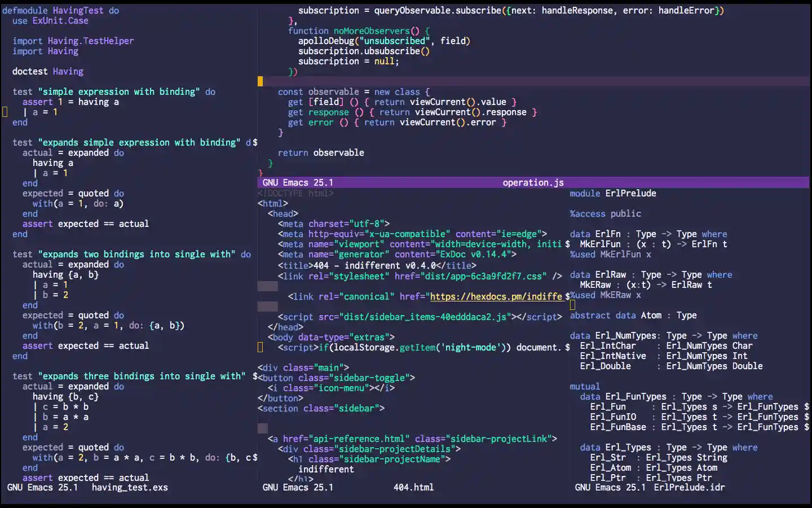
Task: Click "GNU Emacs 25.1" beside having_test.exs
Action: click(x=42, y=487)
